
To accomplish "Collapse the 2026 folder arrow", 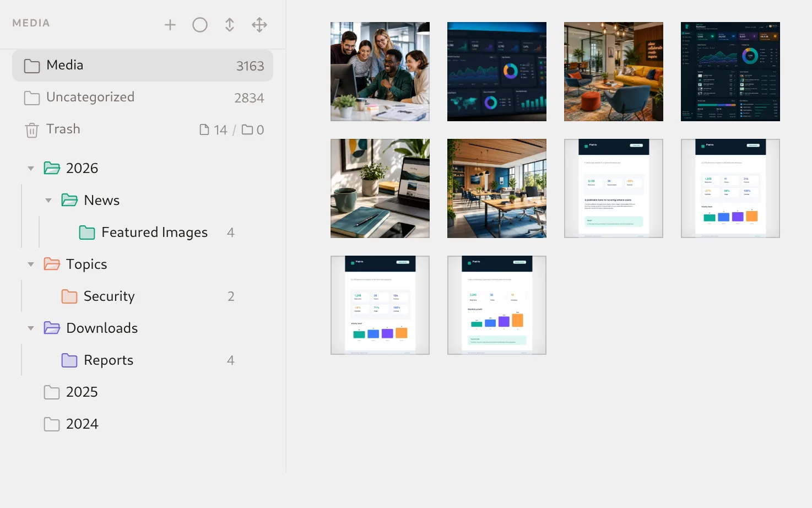I will click(31, 168).
